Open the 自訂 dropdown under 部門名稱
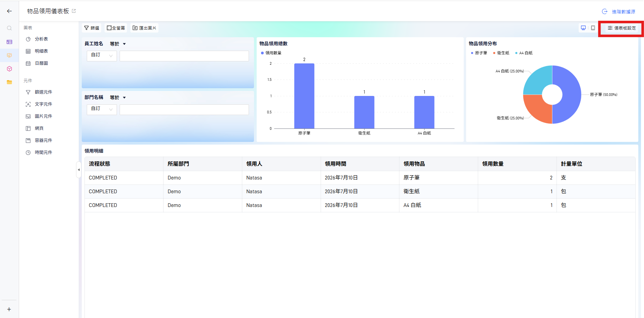This screenshot has width=644, height=318. tap(102, 109)
